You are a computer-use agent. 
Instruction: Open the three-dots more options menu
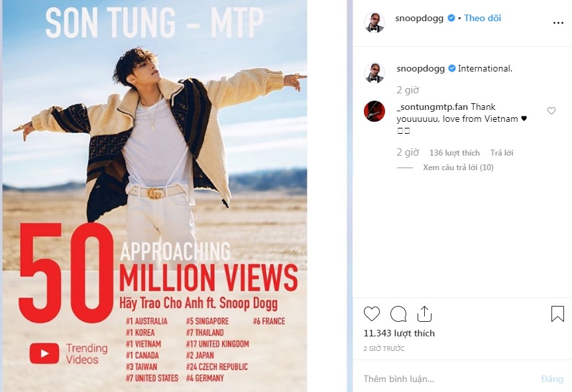tap(558, 23)
